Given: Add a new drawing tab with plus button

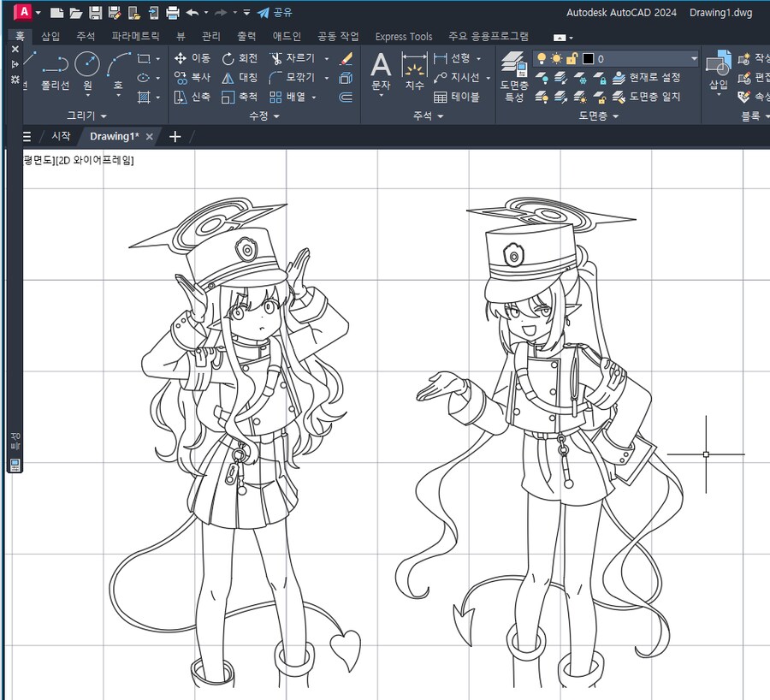Looking at the screenshot, I should [175, 137].
